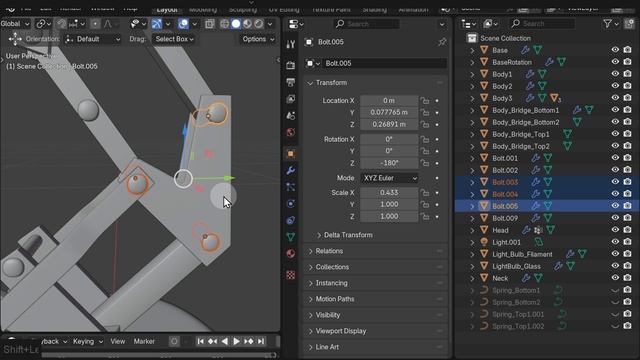The image size is (640, 360).
Task: Click the outliner filter funnel icon
Action: point(607,24)
